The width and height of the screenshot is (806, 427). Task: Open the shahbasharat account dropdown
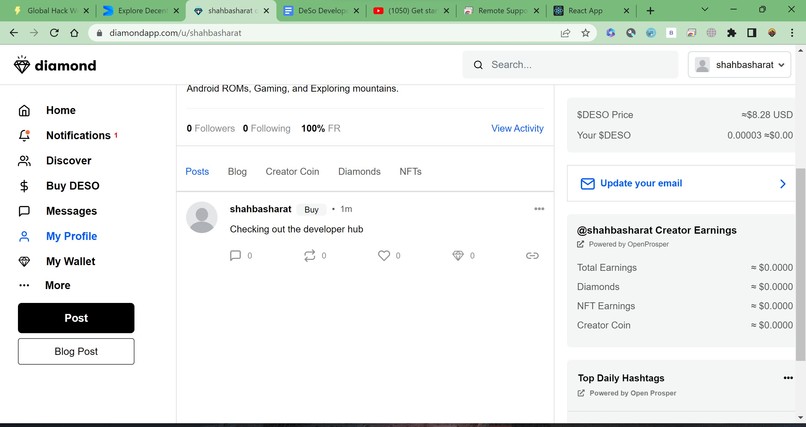coord(739,65)
